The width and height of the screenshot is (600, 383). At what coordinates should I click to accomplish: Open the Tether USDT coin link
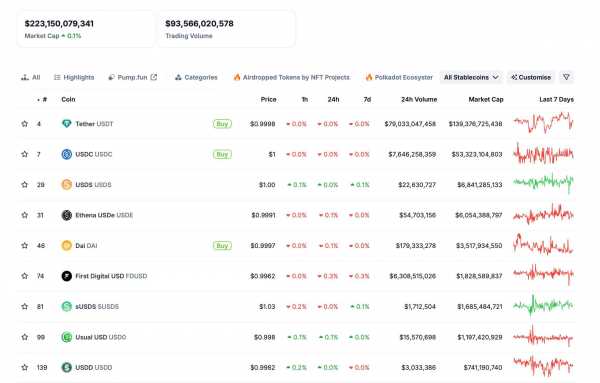coord(94,124)
